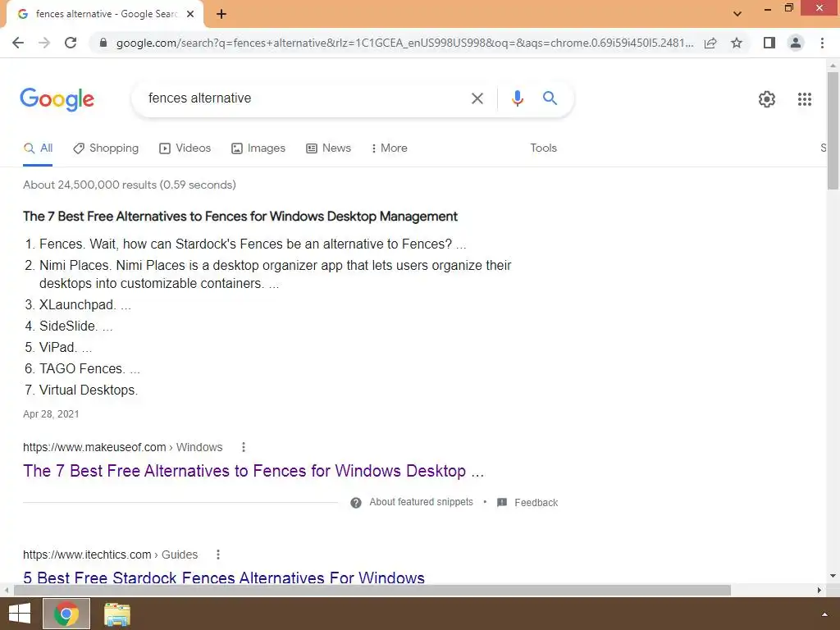Click the 'Nimi Places' list entry
Screen dimensions: 840x630
pos(275,274)
